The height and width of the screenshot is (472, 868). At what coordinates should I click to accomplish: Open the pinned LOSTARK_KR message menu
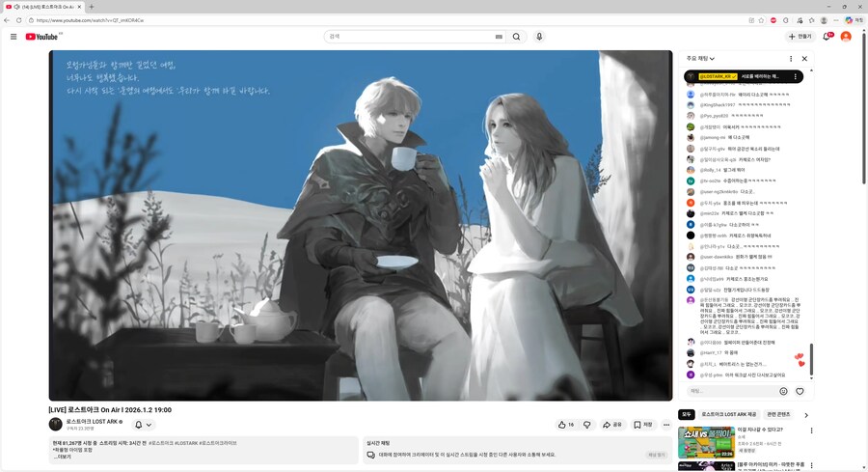(796, 76)
